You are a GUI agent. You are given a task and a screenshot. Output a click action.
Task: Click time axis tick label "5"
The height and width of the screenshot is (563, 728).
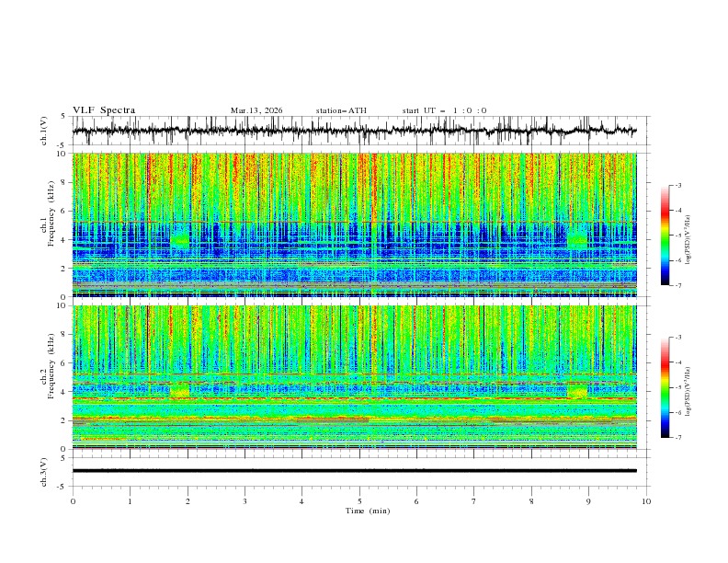pyautogui.click(x=359, y=501)
